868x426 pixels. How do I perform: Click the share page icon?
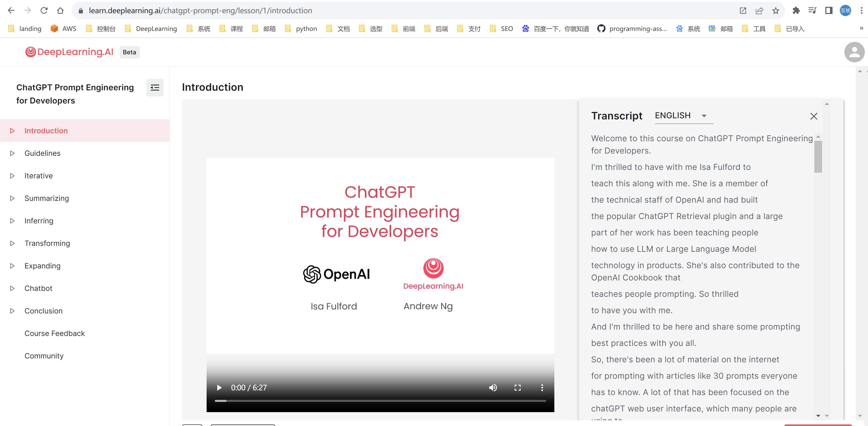(759, 10)
